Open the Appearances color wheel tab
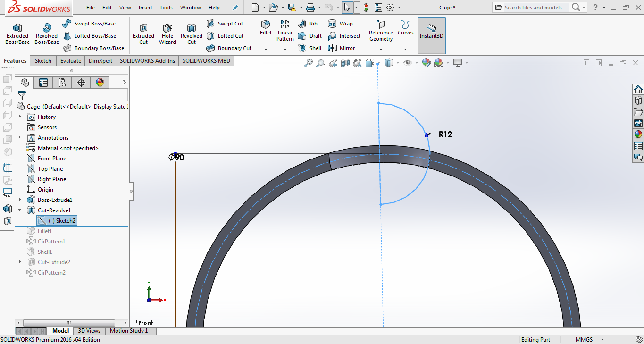This screenshot has height=344, width=644. point(100,83)
